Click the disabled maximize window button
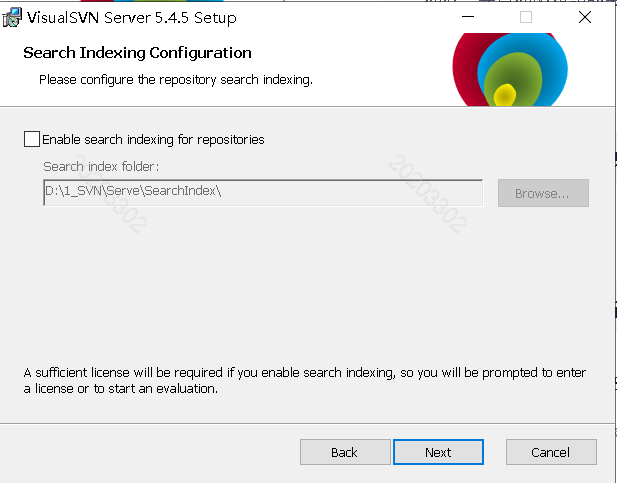 point(526,17)
